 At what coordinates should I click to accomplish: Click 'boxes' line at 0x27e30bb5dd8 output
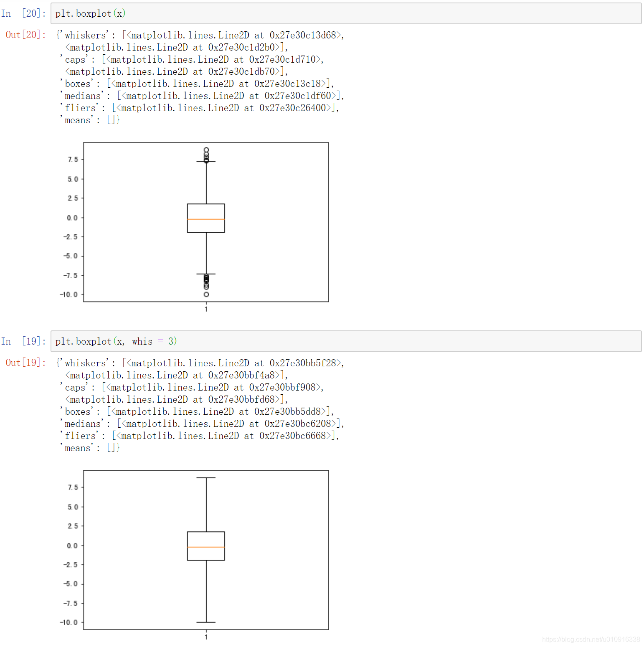(x=197, y=411)
